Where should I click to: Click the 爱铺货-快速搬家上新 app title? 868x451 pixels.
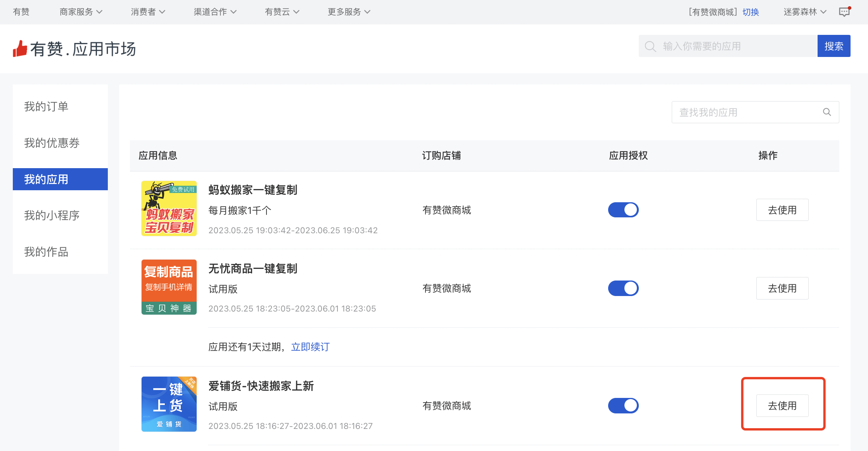point(261,386)
